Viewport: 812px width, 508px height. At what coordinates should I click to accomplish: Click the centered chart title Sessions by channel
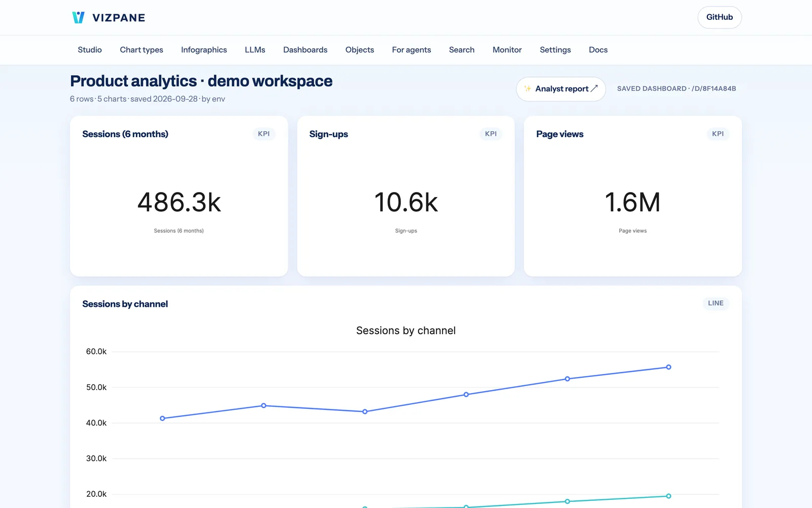coord(406,331)
